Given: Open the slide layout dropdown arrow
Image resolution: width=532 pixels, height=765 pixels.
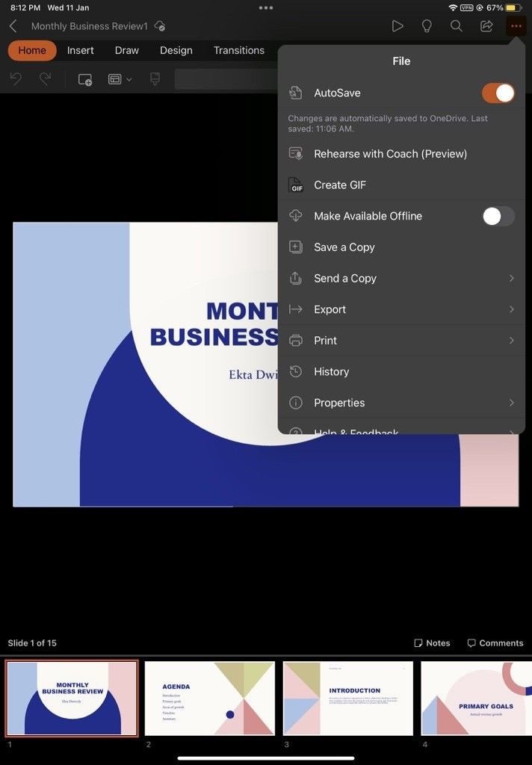Looking at the screenshot, I should [129, 79].
